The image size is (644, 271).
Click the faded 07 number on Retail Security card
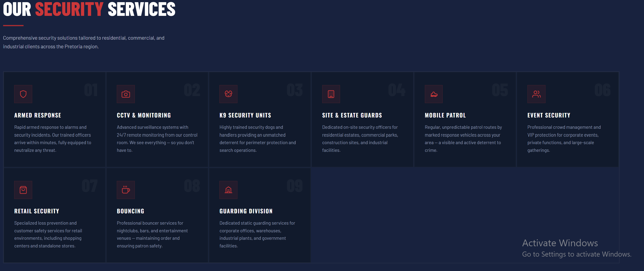89,186
